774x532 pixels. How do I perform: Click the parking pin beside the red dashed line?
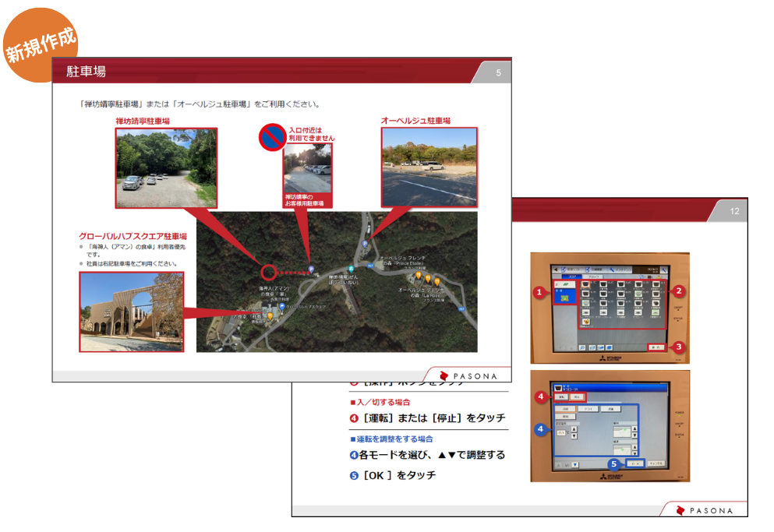pyautogui.click(x=311, y=270)
